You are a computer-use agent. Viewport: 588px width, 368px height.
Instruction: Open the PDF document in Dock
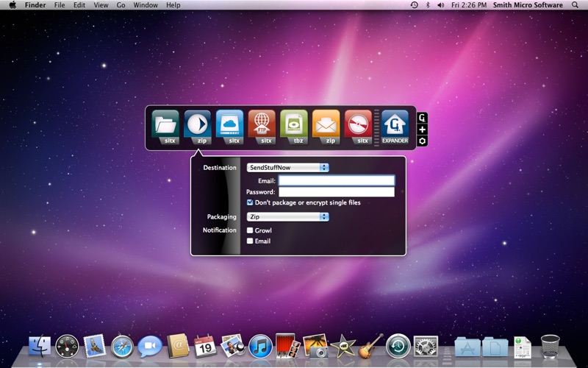[x=523, y=347]
